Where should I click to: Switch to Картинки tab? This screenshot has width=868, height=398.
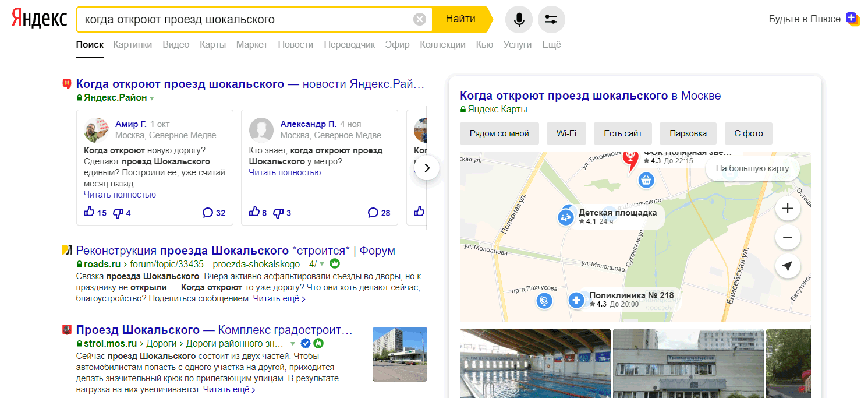coord(133,44)
